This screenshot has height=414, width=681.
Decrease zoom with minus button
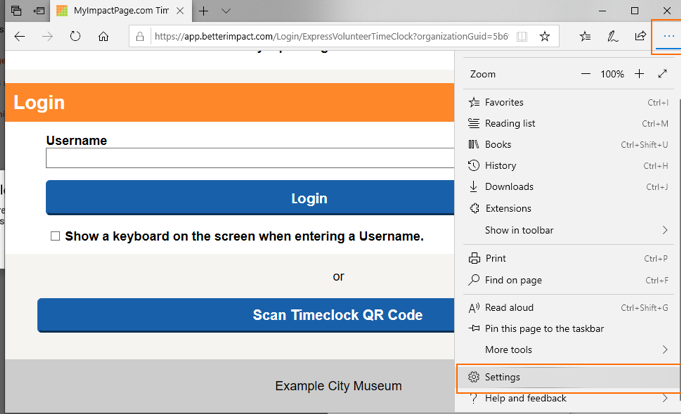click(x=585, y=74)
